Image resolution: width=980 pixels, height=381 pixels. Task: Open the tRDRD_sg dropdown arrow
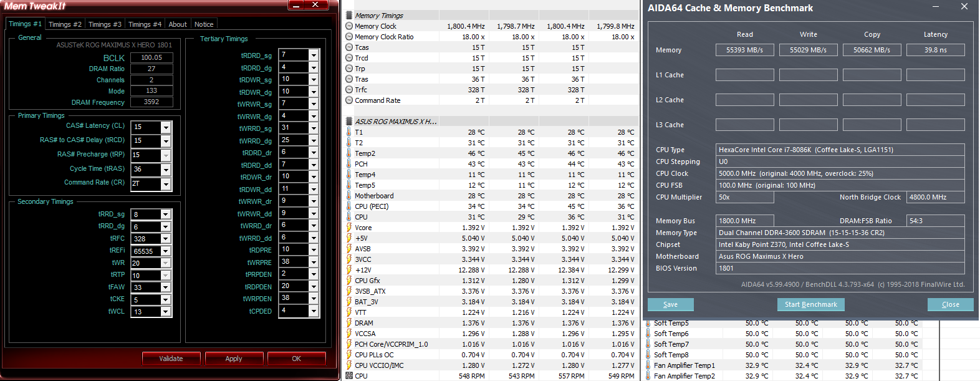pyautogui.click(x=314, y=55)
